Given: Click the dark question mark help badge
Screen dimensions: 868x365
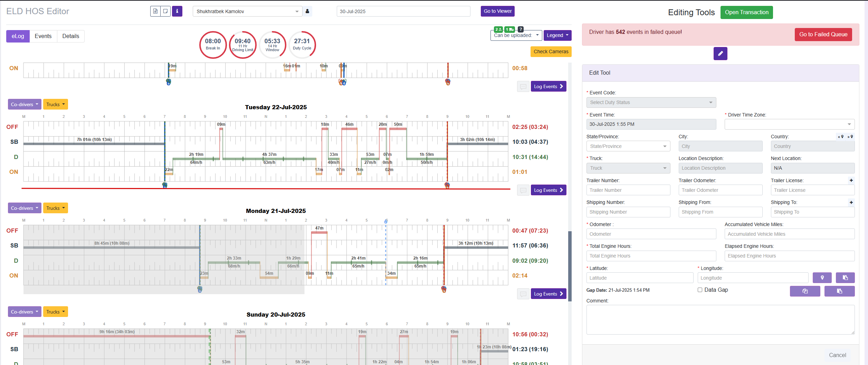Looking at the screenshot, I should (x=521, y=29).
